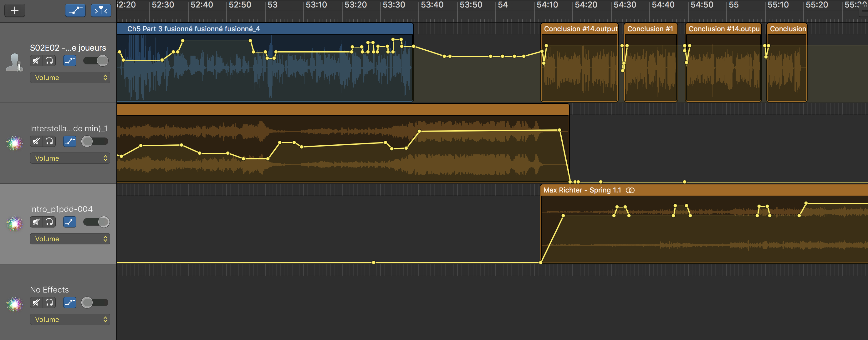Viewport: 868px width, 340px height.
Task: Toggle the show automation button in header
Action: 75,10
